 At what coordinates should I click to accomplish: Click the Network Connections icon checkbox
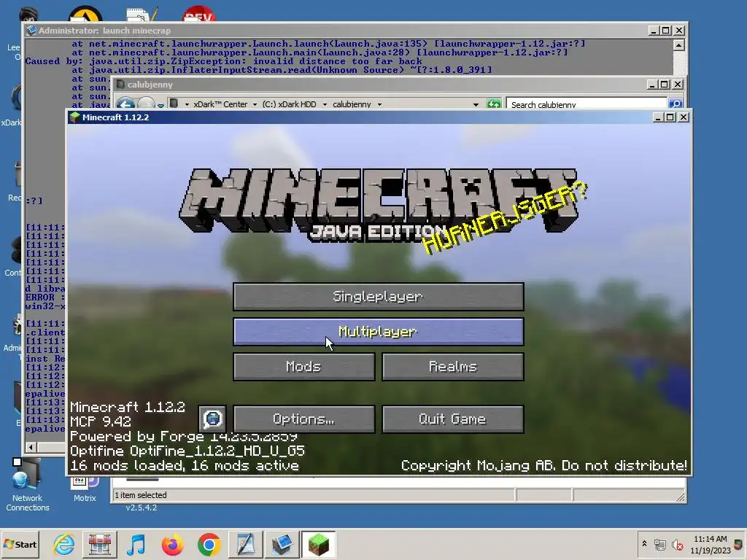pos(18,462)
